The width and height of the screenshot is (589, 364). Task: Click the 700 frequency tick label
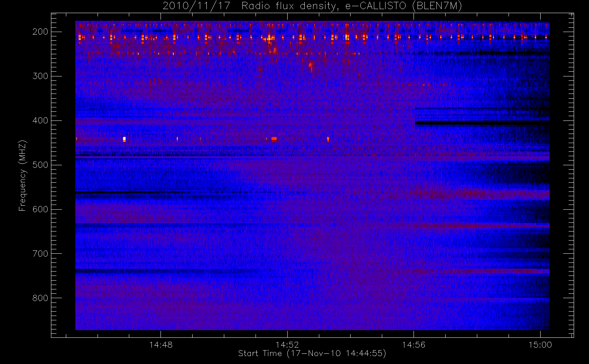[x=40, y=254]
